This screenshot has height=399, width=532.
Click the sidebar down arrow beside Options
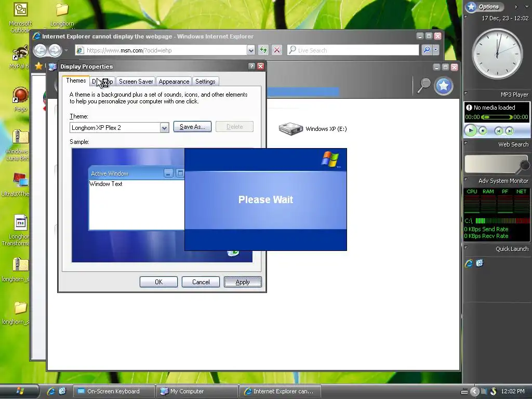(x=526, y=6)
